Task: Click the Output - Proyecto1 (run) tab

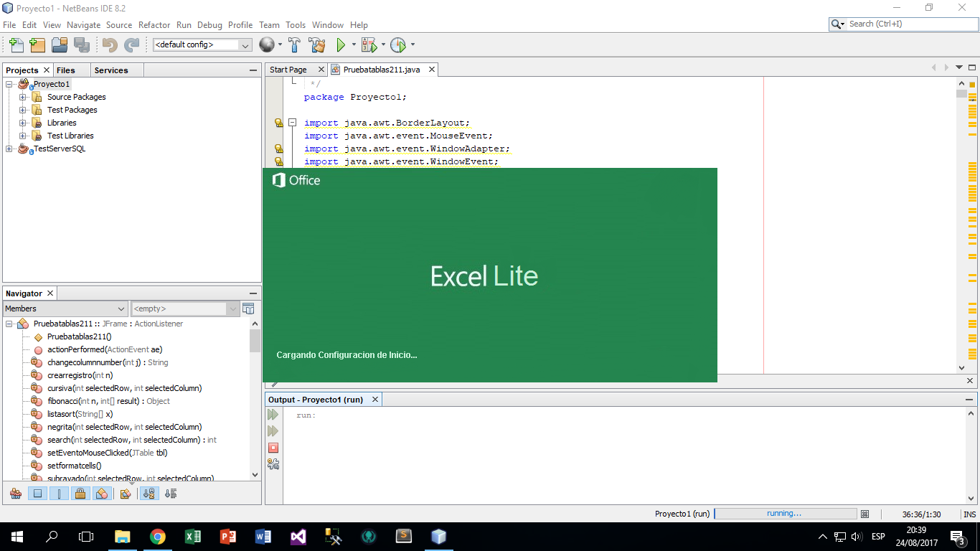Action: coord(316,400)
